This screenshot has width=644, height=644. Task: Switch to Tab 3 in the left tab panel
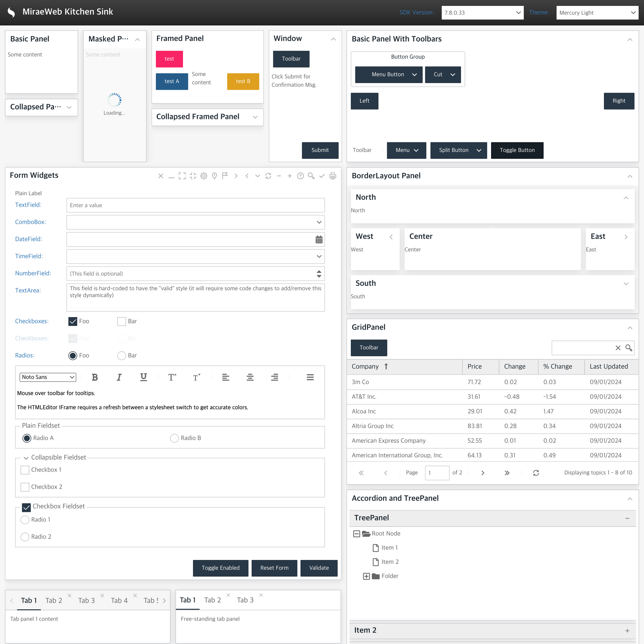[86, 600]
